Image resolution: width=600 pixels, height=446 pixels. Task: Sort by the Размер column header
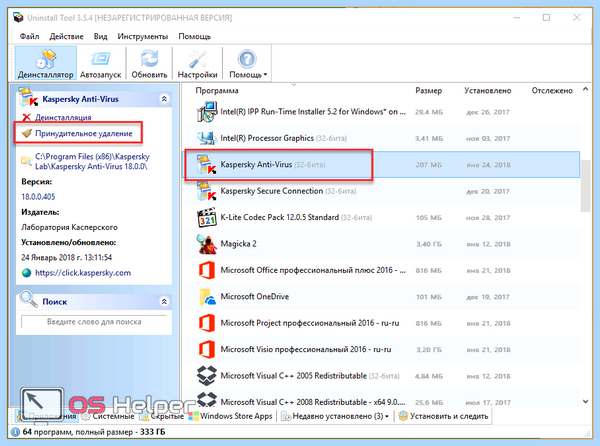click(429, 91)
